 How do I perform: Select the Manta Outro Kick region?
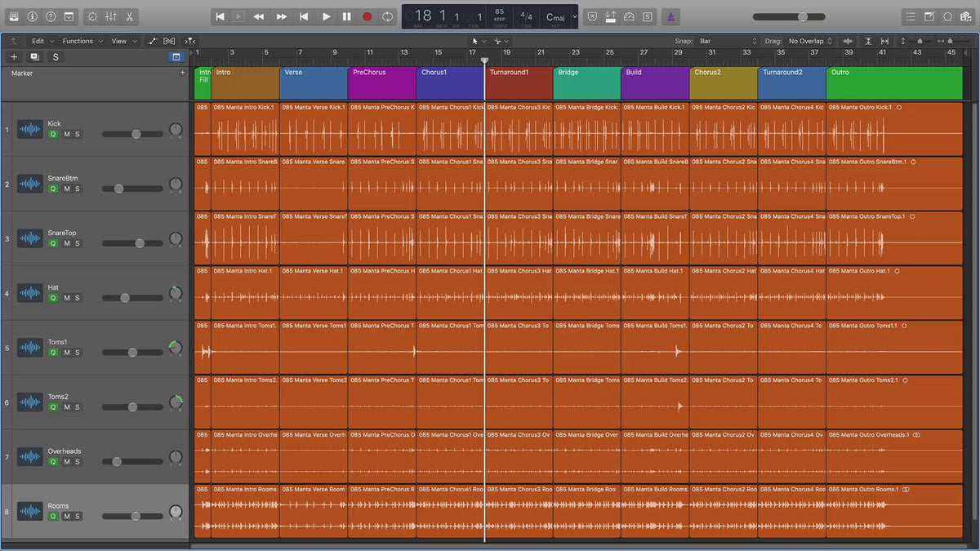pos(894,129)
